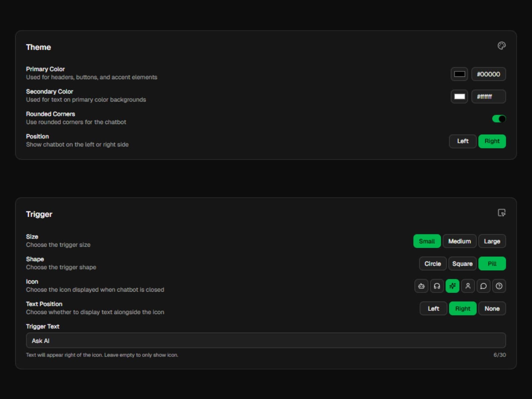Select the robot icon for the trigger
This screenshot has width=532, height=399.
coord(421,286)
